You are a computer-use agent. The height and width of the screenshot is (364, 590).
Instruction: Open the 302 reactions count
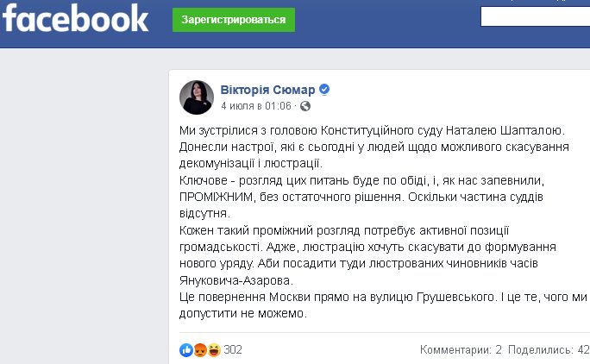tap(233, 349)
